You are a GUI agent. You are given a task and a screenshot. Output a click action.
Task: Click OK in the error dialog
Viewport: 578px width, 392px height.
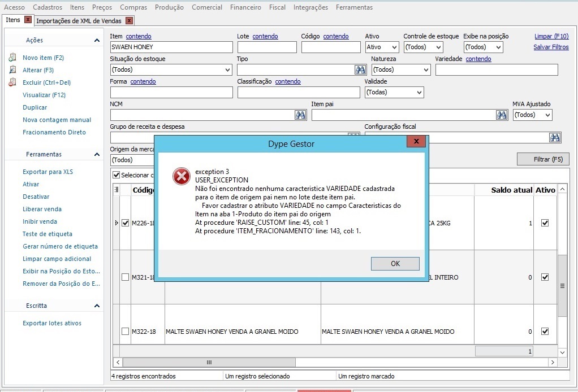(x=395, y=264)
